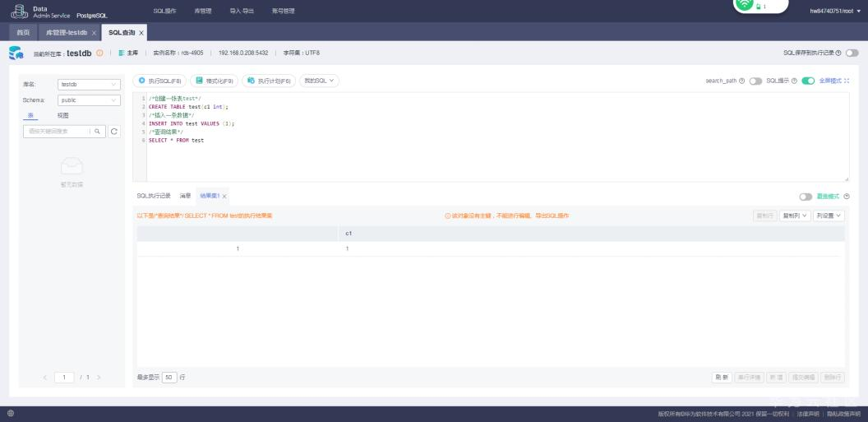Switch to the 表 tab in sidebar
The width and height of the screenshot is (868, 422).
click(x=30, y=116)
